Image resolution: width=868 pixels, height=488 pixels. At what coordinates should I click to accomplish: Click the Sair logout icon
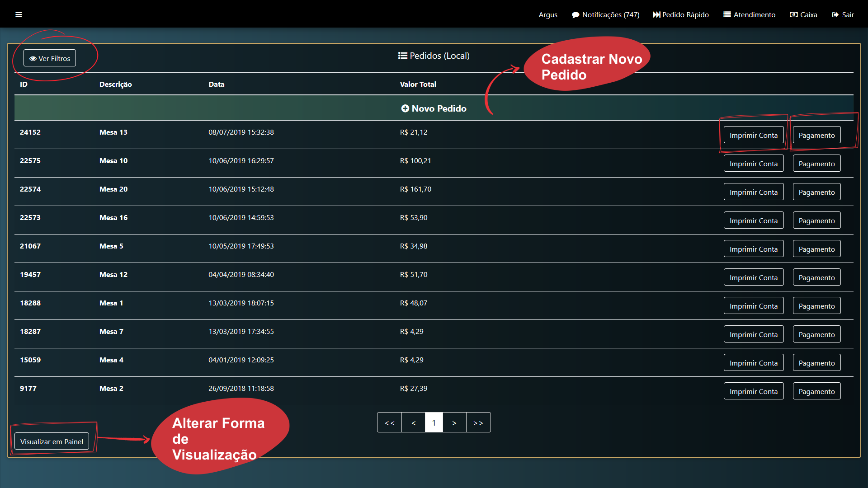tap(835, 15)
